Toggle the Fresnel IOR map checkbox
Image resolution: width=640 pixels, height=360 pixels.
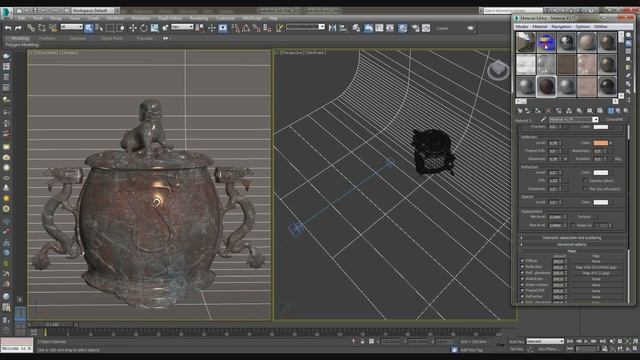click(x=522, y=291)
